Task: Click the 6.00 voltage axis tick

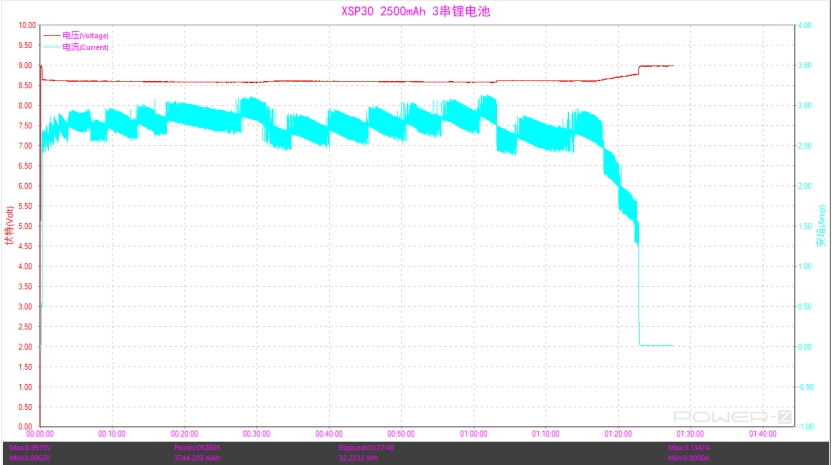Action: point(25,186)
